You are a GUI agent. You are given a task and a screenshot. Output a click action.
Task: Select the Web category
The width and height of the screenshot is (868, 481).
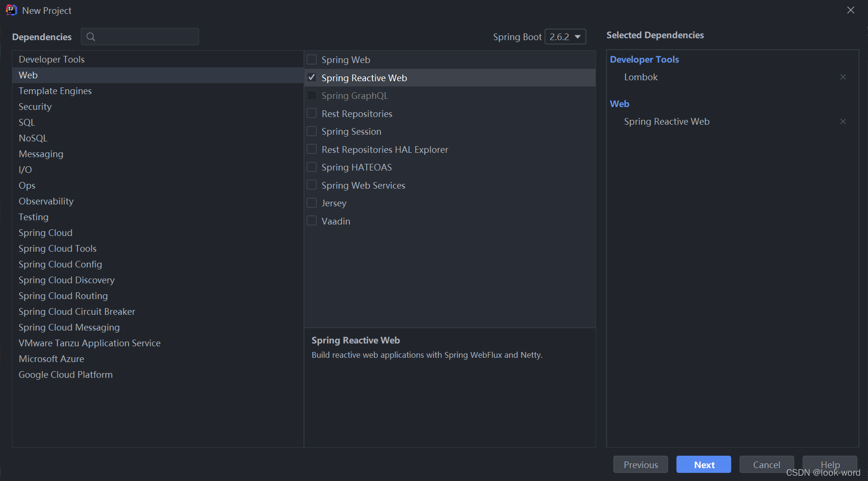(x=158, y=75)
